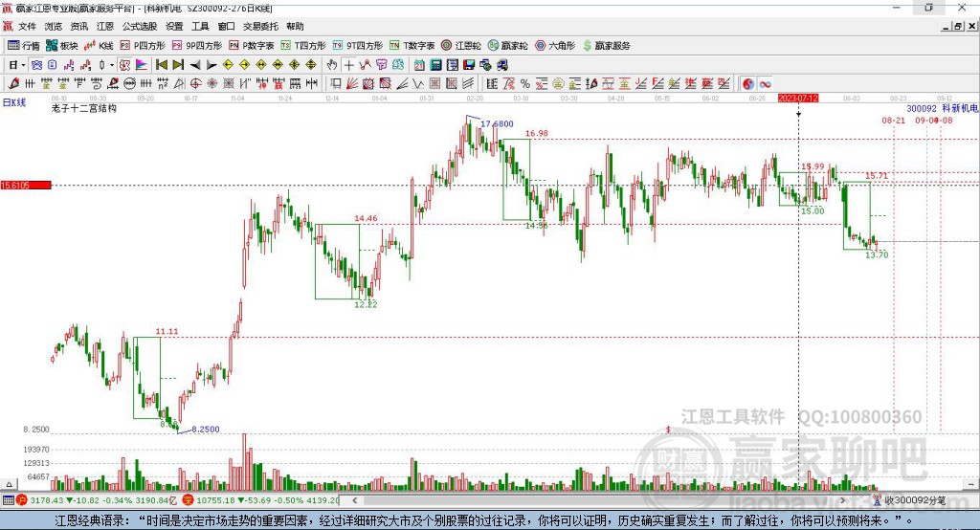This screenshot has height=530, width=980.
Task: Open the 9P四方形 tool
Action: coord(197,46)
